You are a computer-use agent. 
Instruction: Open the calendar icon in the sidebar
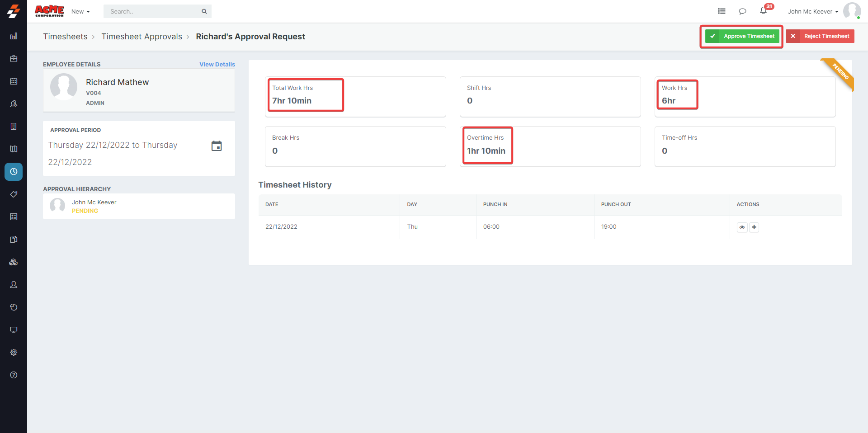tap(14, 81)
